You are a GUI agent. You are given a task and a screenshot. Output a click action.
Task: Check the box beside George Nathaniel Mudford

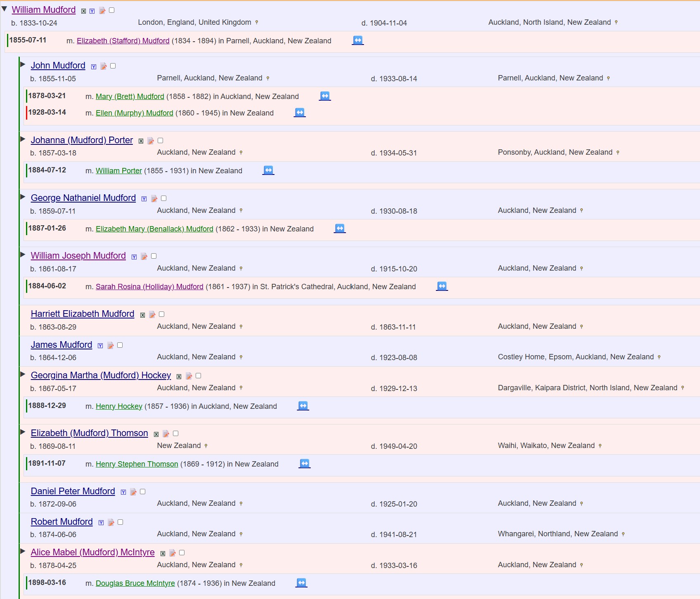[163, 198]
